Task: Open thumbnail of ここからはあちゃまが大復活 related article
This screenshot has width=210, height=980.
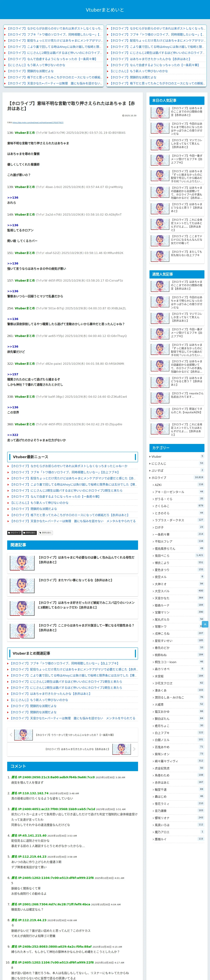Action: coord(22,631)
